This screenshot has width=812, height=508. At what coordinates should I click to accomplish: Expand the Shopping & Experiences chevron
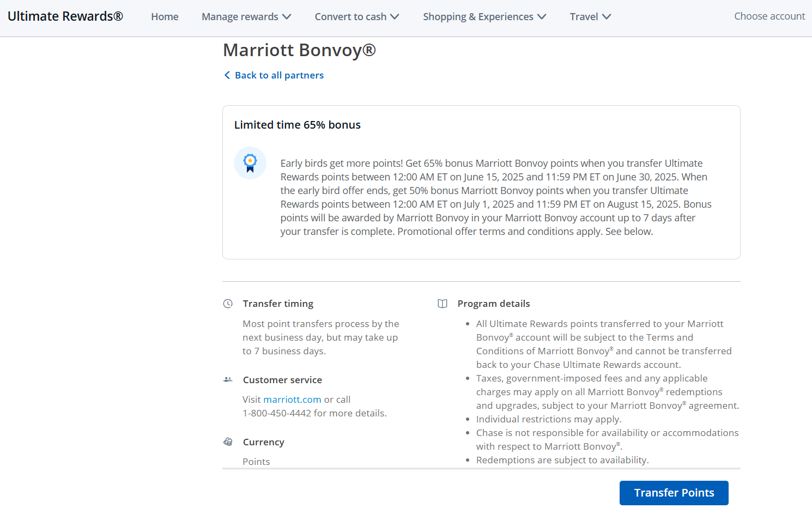[x=542, y=17]
